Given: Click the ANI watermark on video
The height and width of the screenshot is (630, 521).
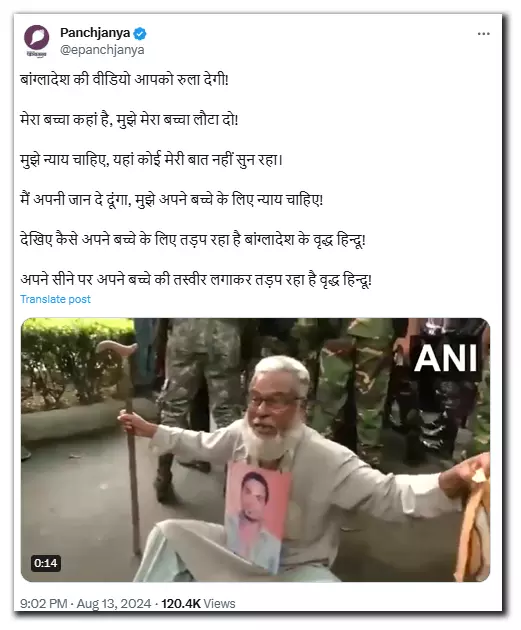Looking at the screenshot, I should (x=445, y=358).
